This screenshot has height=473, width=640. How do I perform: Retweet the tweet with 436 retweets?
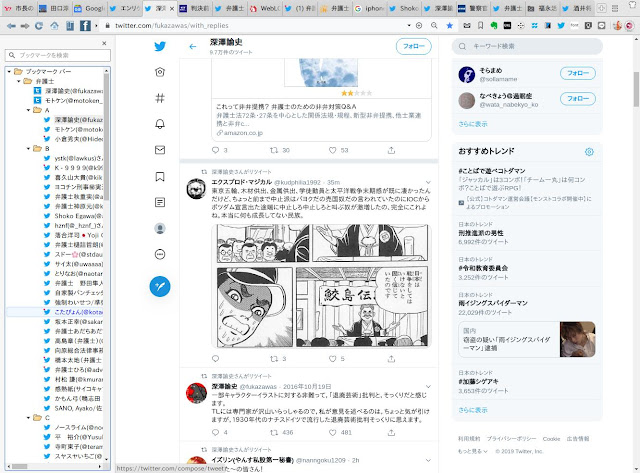(274, 433)
